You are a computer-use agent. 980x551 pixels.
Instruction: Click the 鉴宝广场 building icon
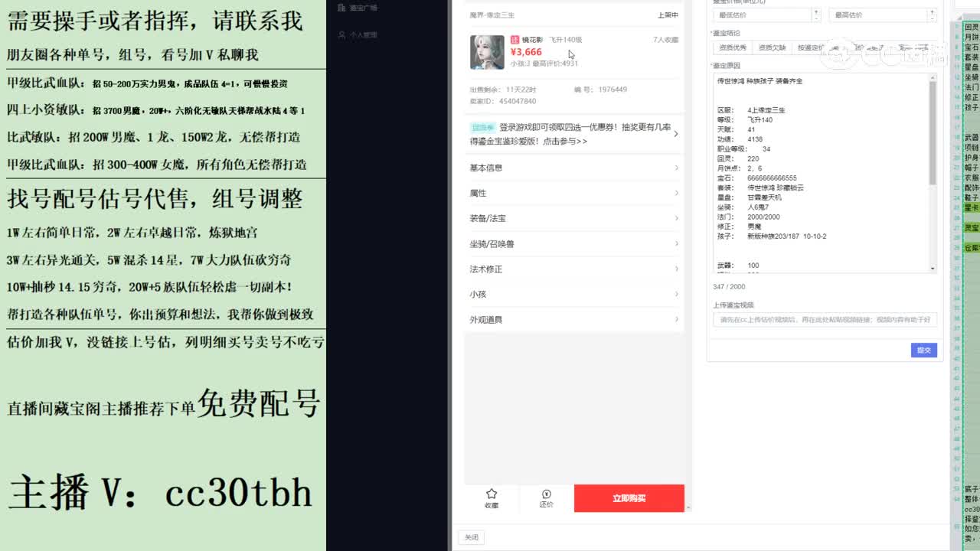pyautogui.click(x=342, y=8)
